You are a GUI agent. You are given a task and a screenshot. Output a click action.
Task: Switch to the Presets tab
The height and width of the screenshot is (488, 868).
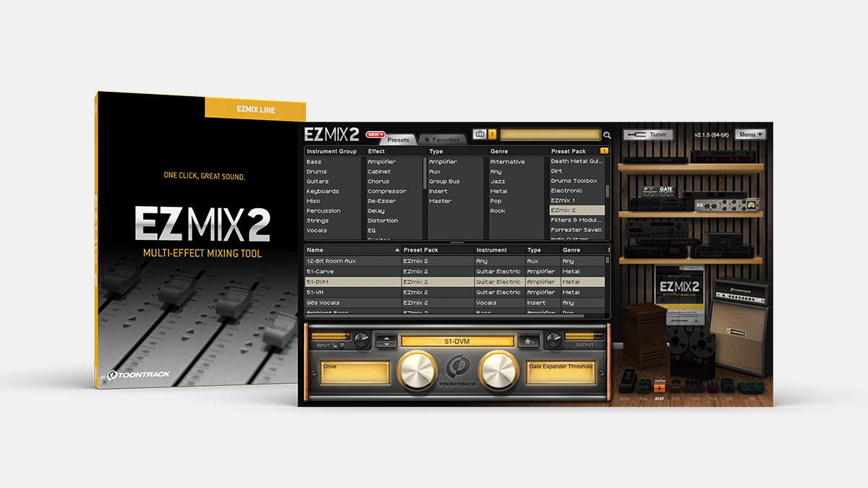tap(399, 140)
